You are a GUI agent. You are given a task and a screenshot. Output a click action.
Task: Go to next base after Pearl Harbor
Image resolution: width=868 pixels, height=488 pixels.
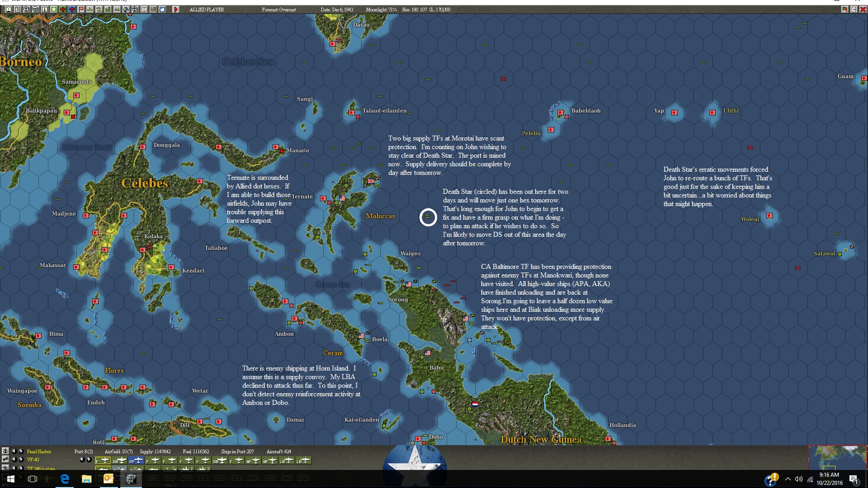(x=21, y=451)
